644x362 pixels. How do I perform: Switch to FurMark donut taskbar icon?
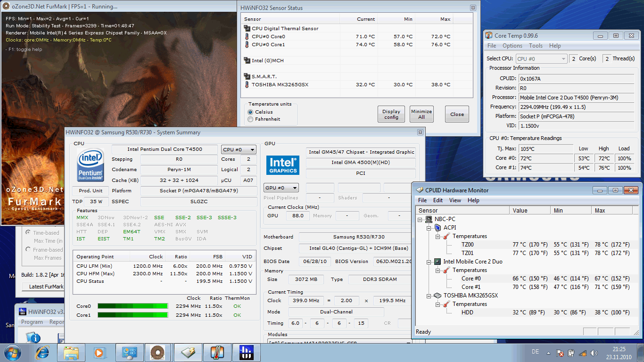point(157,352)
